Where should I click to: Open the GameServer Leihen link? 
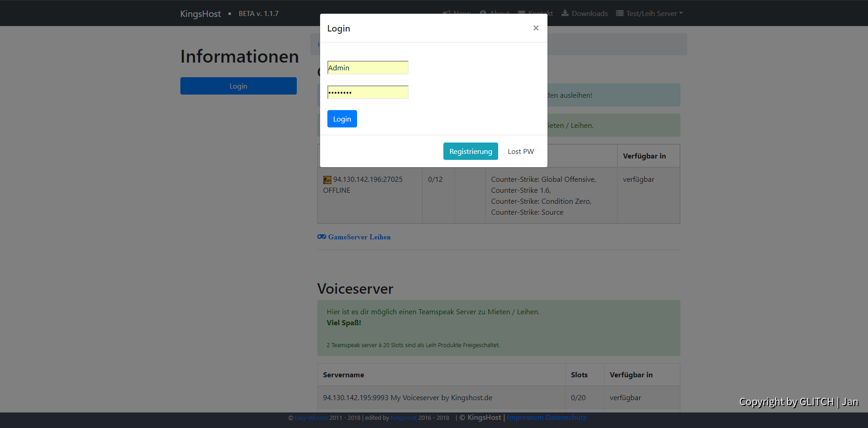tap(359, 237)
